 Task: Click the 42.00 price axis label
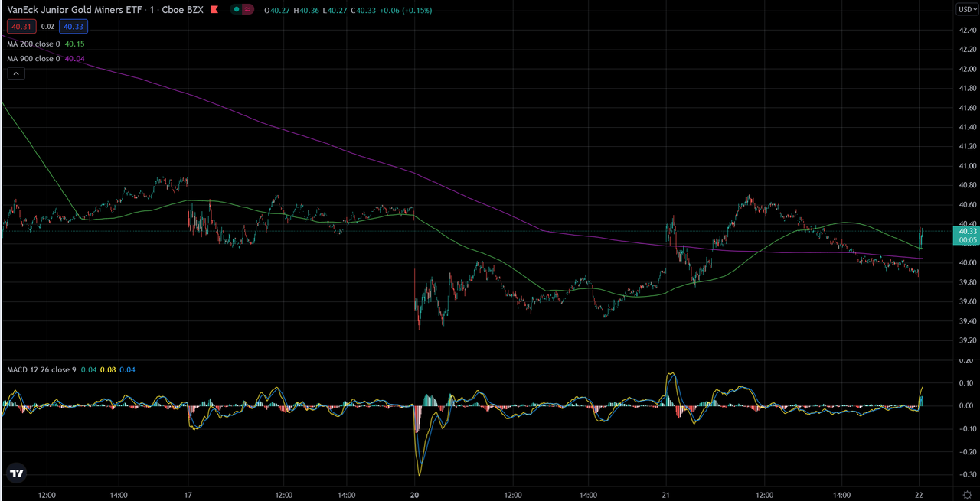tap(966, 69)
